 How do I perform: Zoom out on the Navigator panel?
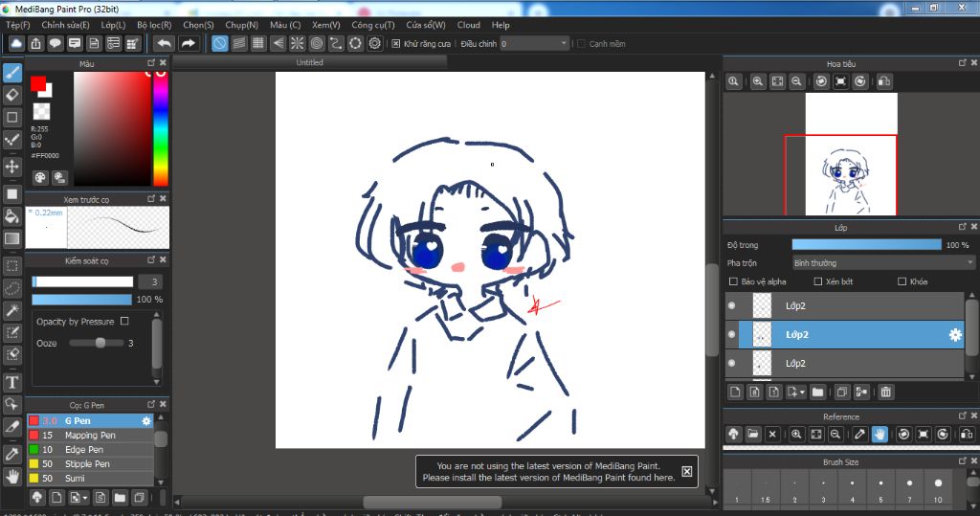coord(796,81)
